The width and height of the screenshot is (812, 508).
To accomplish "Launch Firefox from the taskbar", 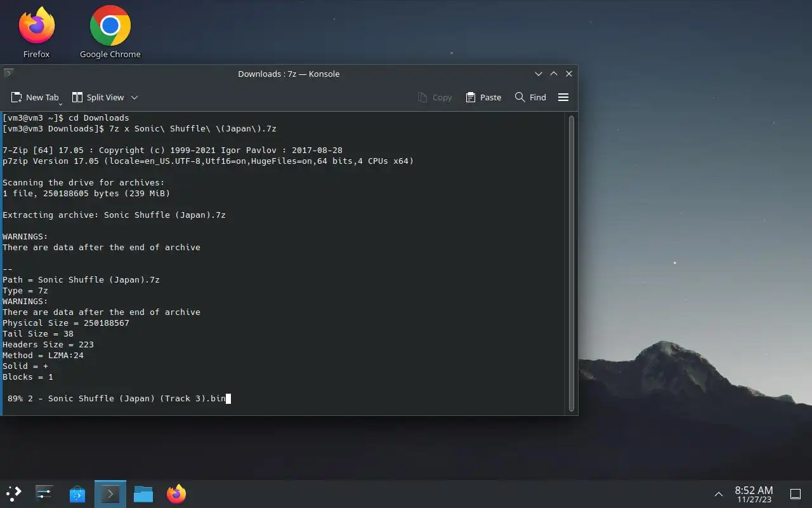I will tap(176, 494).
